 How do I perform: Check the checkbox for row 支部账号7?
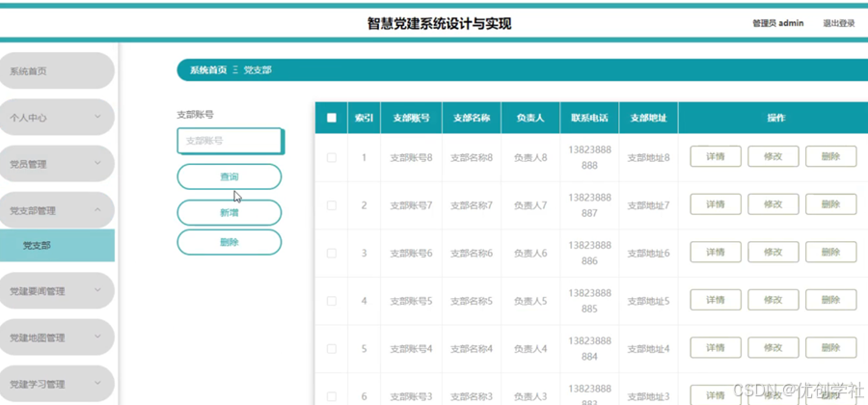(x=332, y=205)
